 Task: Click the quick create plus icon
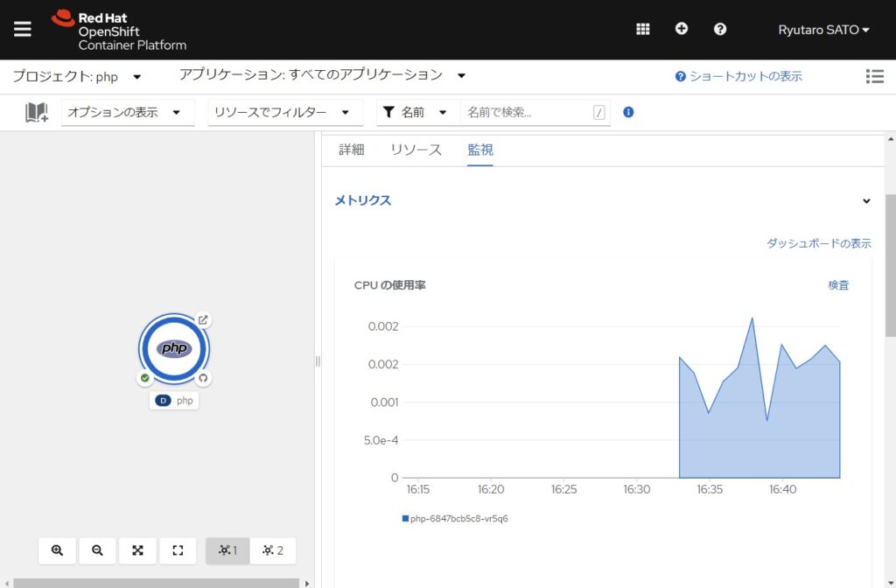click(x=681, y=29)
